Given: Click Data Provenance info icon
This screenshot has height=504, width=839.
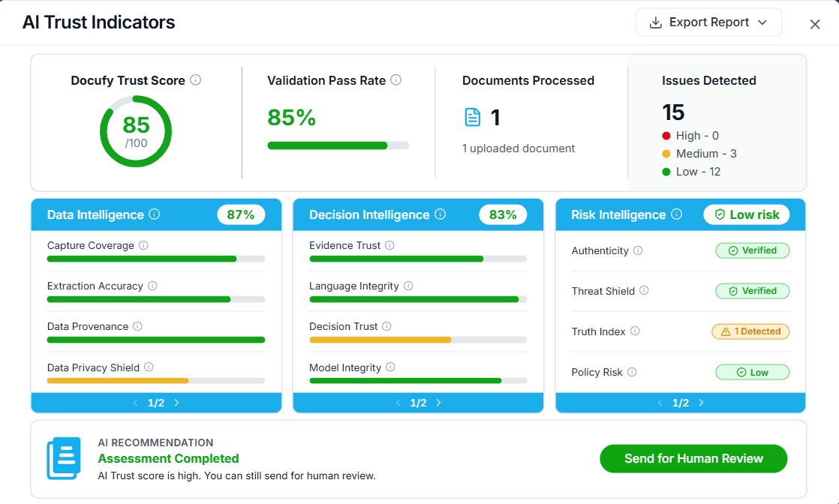Looking at the screenshot, I should point(137,326).
